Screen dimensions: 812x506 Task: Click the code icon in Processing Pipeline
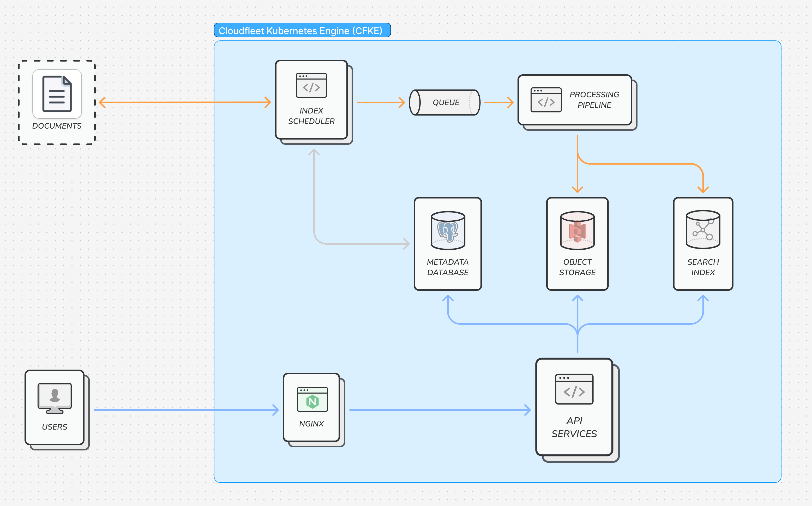click(545, 100)
